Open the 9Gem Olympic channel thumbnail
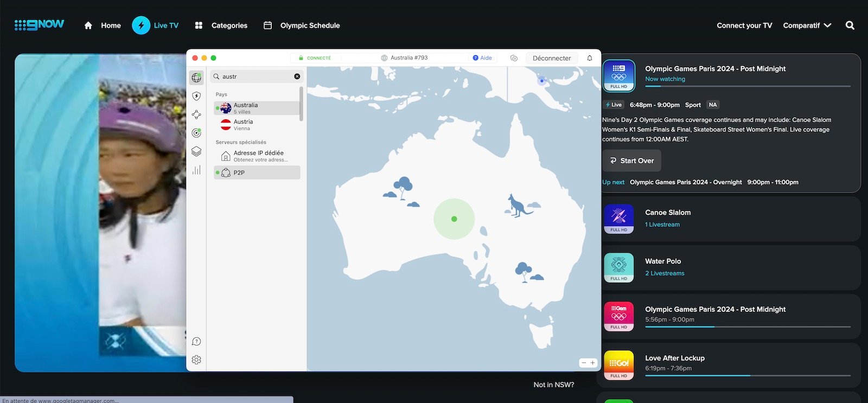 (x=618, y=316)
